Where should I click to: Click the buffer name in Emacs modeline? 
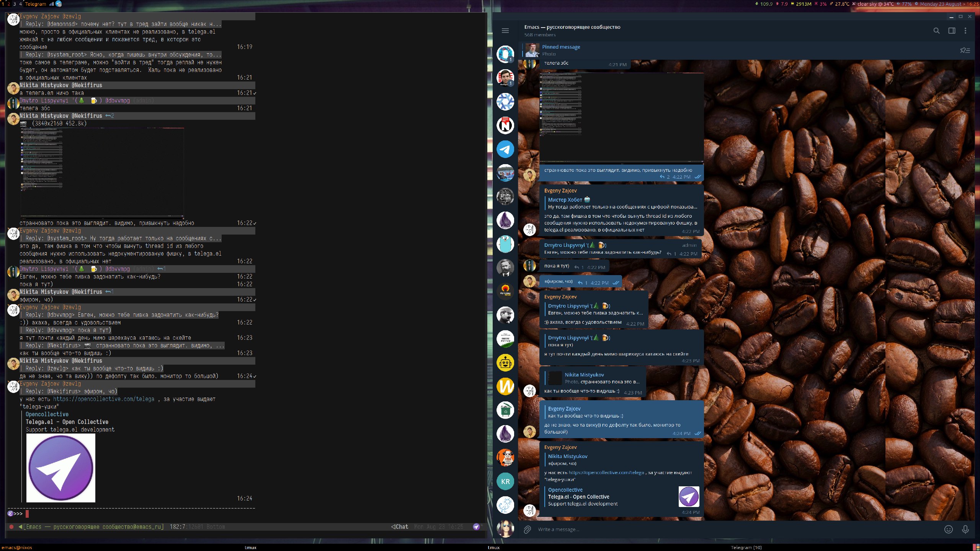point(93,527)
